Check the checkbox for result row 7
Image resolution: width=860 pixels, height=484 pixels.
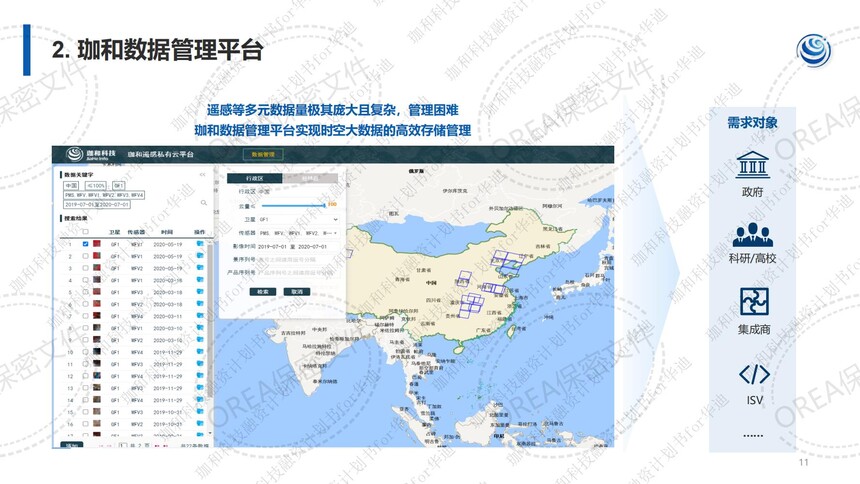pyautogui.click(x=85, y=316)
